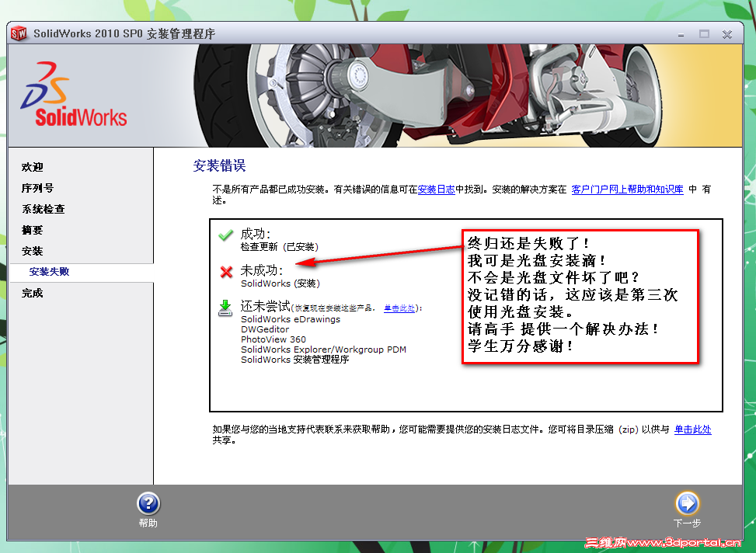The image size is (756, 553).
Task: Click 单击此处 to share the zipped log
Action: click(x=692, y=429)
